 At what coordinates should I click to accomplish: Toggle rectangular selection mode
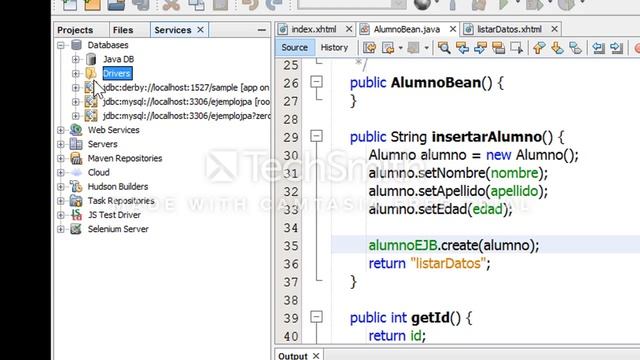pyautogui.click(x=516, y=48)
